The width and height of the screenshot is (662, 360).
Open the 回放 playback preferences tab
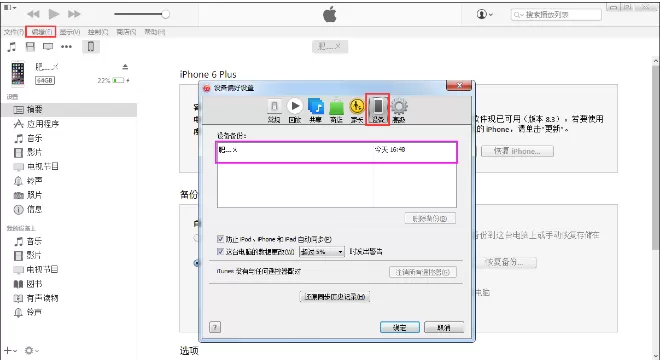pyautogui.click(x=295, y=110)
